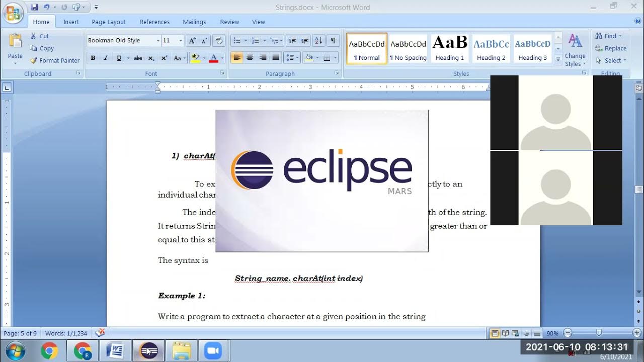This screenshot has width=644, height=362.
Task: Toggle the ruler with the View Ruler button
Action: (638, 87)
